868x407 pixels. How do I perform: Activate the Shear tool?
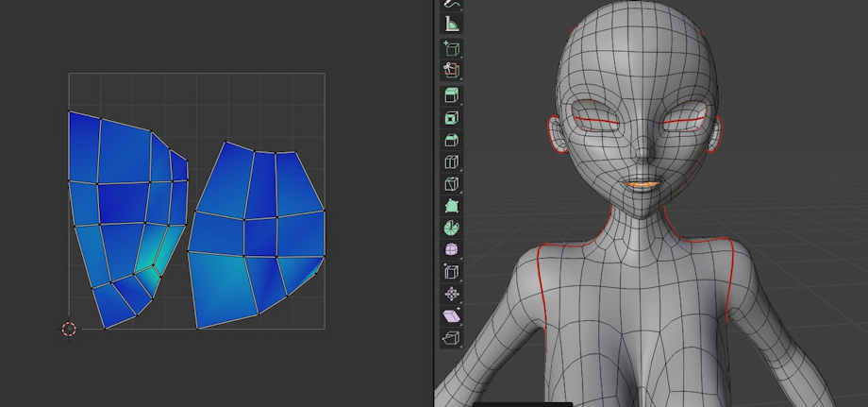(451, 315)
